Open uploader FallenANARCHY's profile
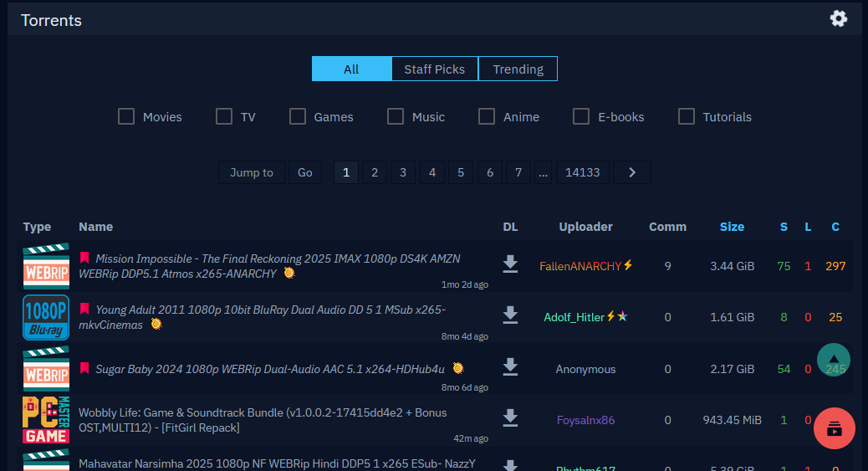This screenshot has width=868, height=471. tap(580, 266)
